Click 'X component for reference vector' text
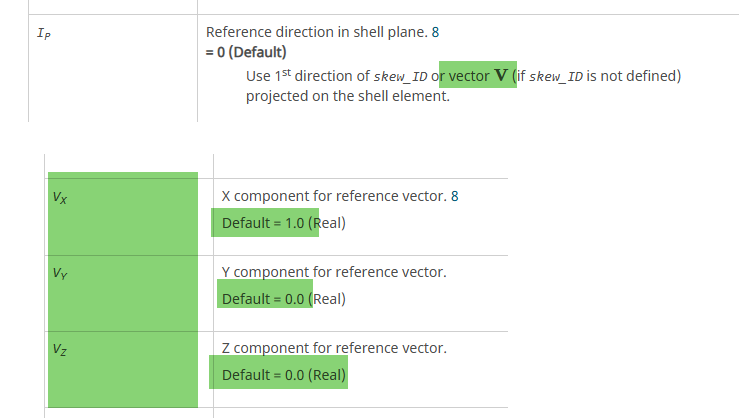This screenshot has width=739, height=418. 333,196
